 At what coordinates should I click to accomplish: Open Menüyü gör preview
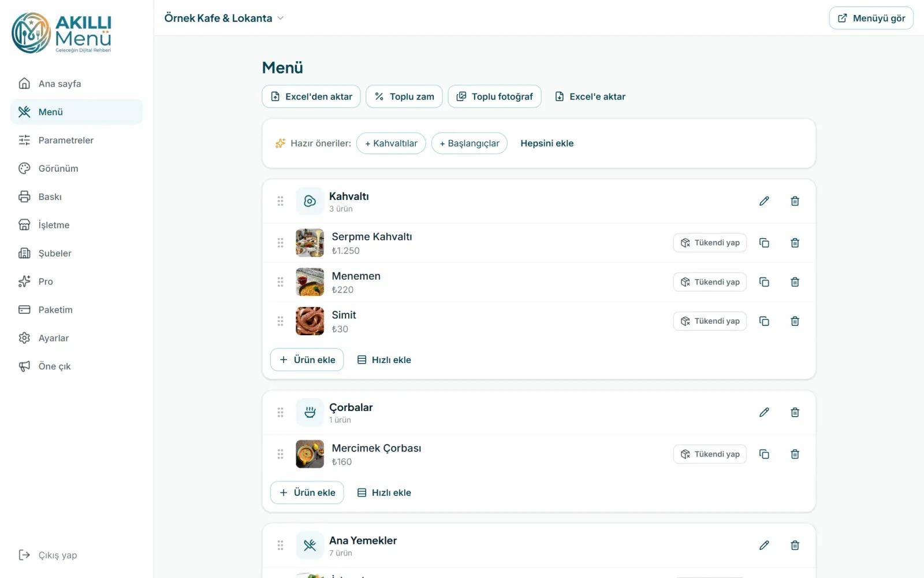pos(871,18)
